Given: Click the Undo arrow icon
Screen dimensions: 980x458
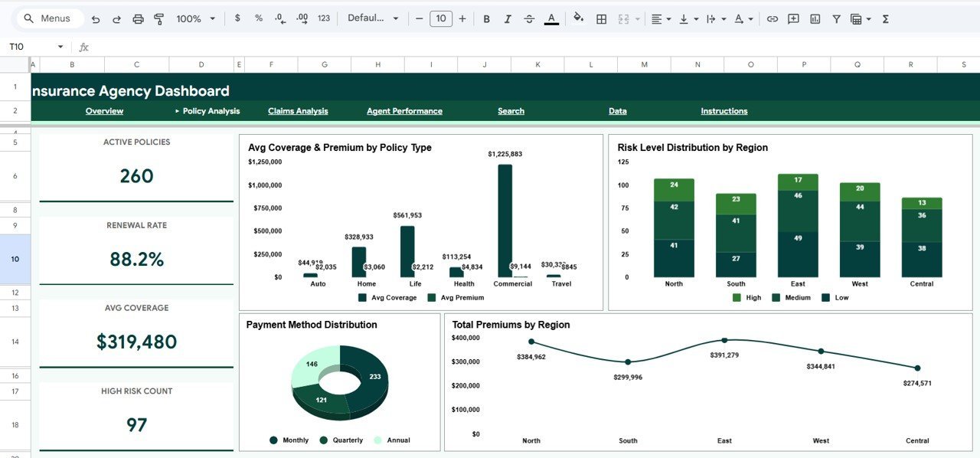Looking at the screenshot, I should pyautogui.click(x=95, y=18).
